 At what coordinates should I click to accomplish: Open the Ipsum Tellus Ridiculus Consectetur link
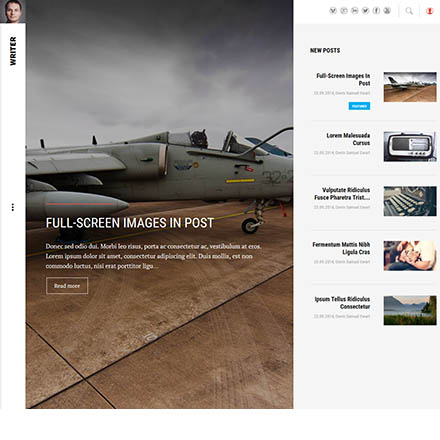click(x=342, y=303)
